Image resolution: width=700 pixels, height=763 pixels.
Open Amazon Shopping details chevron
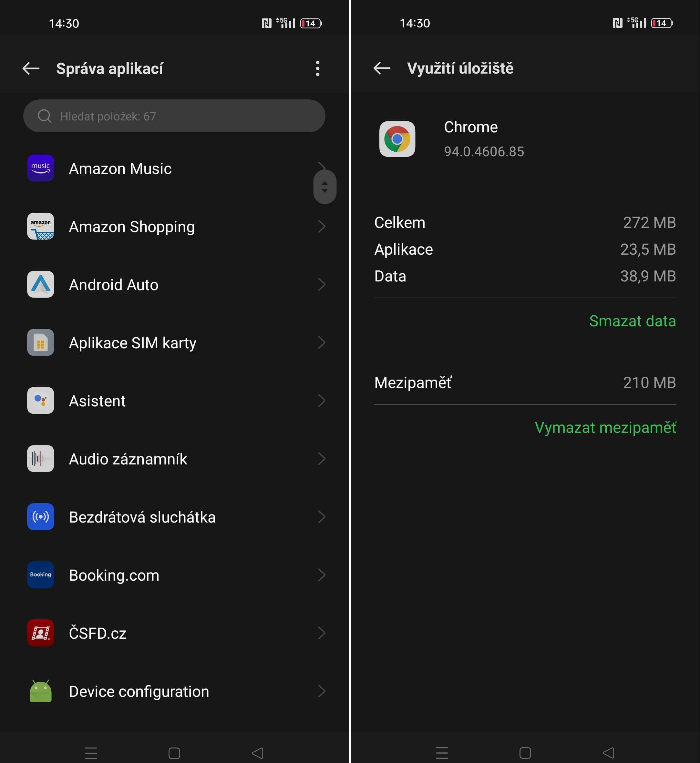[x=321, y=227]
